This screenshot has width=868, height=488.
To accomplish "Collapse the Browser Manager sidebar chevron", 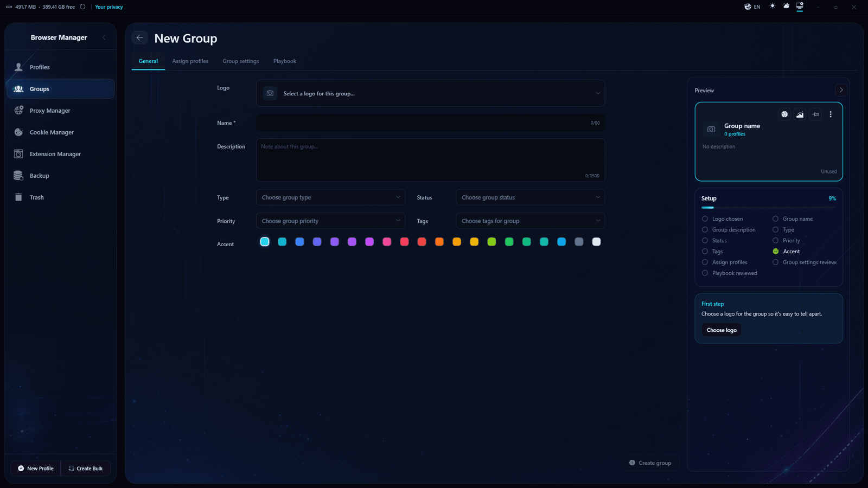I will (104, 37).
